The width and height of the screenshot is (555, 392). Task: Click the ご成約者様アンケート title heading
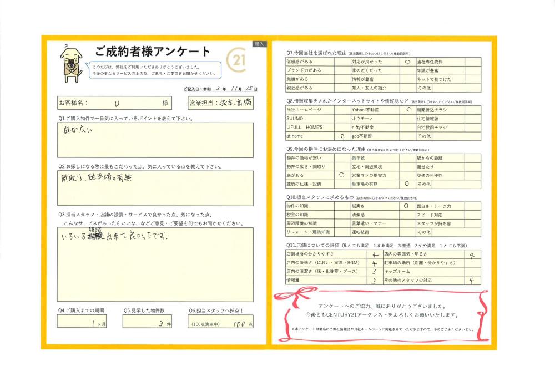pyautogui.click(x=152, y=52)
